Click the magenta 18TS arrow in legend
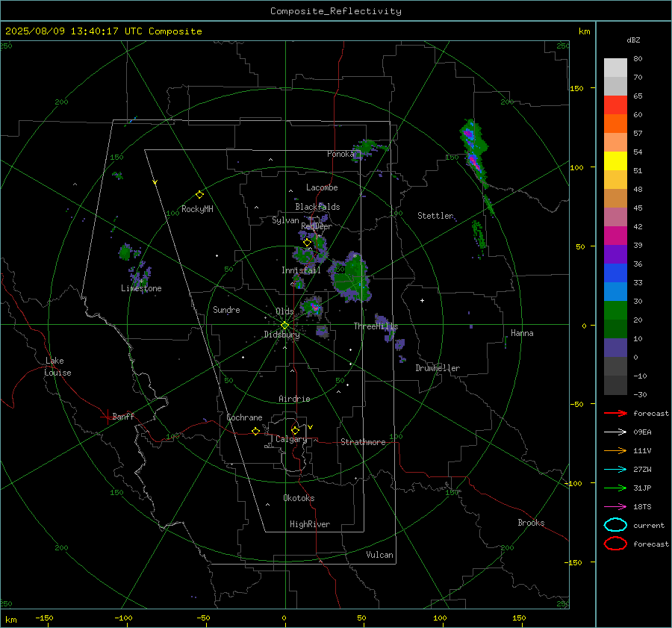The height and width of the screenshot is (628, 672). click(x=615, y=507)
